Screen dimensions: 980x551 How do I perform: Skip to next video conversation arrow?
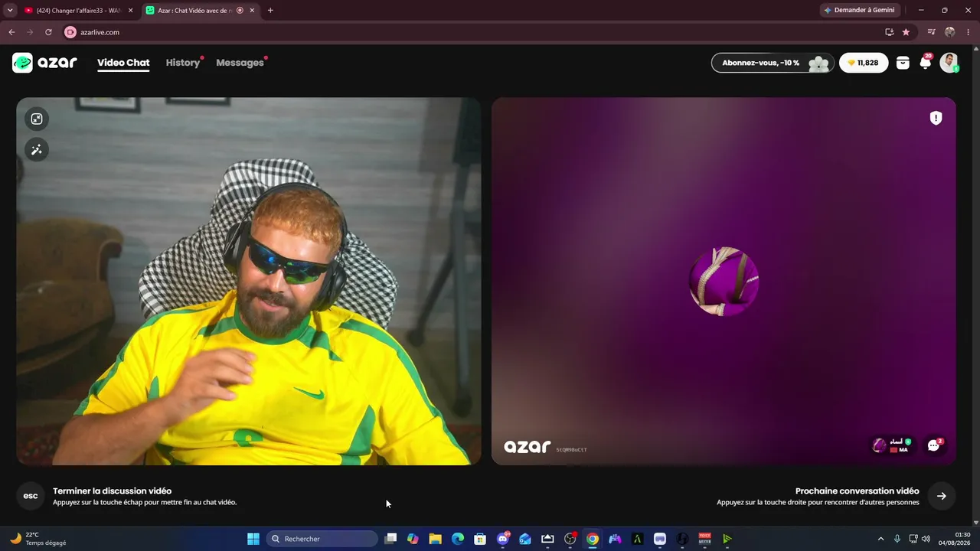tap(942, 496)
